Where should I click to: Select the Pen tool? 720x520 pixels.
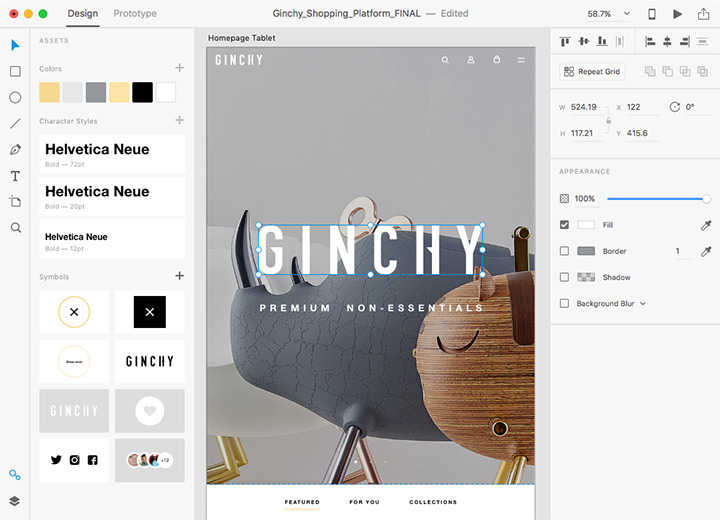pos(15,150)
